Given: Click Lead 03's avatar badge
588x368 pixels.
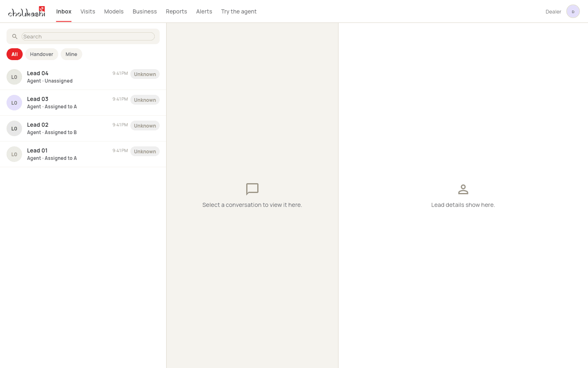Looking at the screenshot, I should point(14,103).
